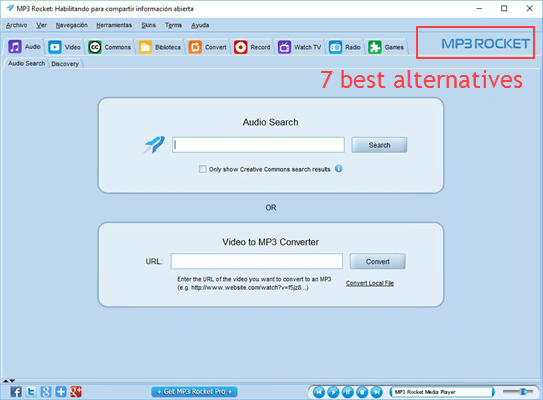Open the Archivo menu

pos(16,25)
